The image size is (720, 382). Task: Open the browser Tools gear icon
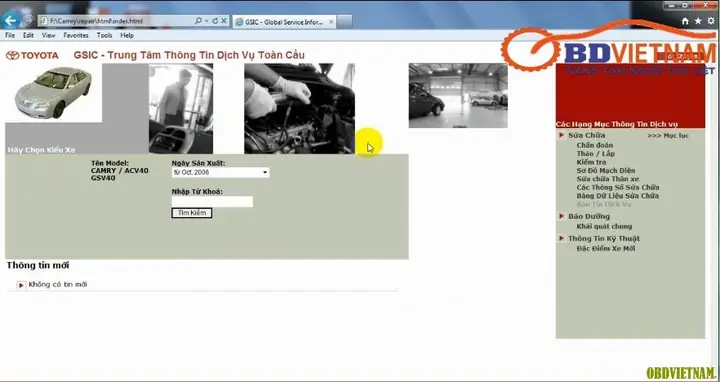tap(711, 21)
